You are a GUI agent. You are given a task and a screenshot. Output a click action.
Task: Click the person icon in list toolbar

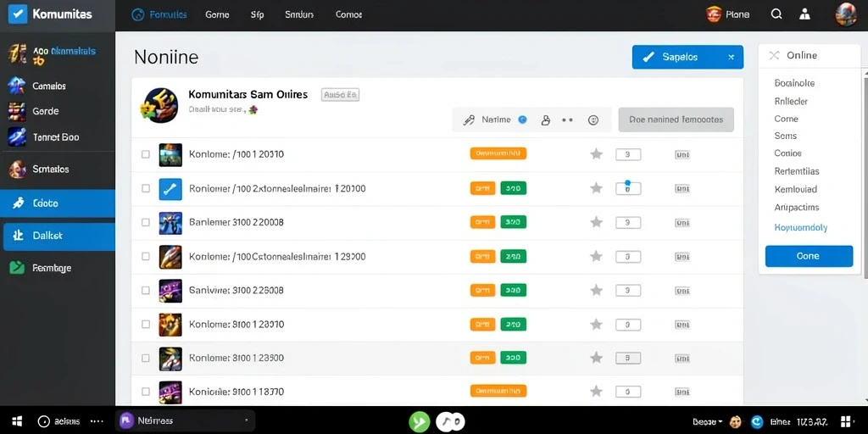click(x=545, y=120)
